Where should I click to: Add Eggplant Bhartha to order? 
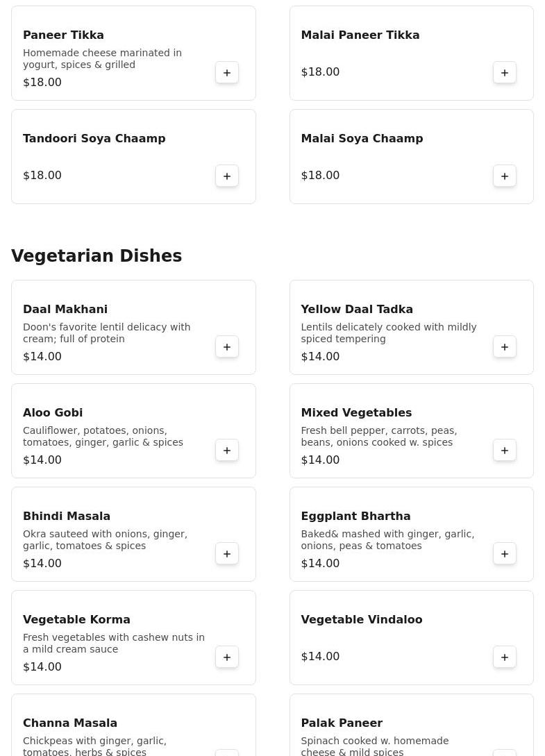pos(505,554)
